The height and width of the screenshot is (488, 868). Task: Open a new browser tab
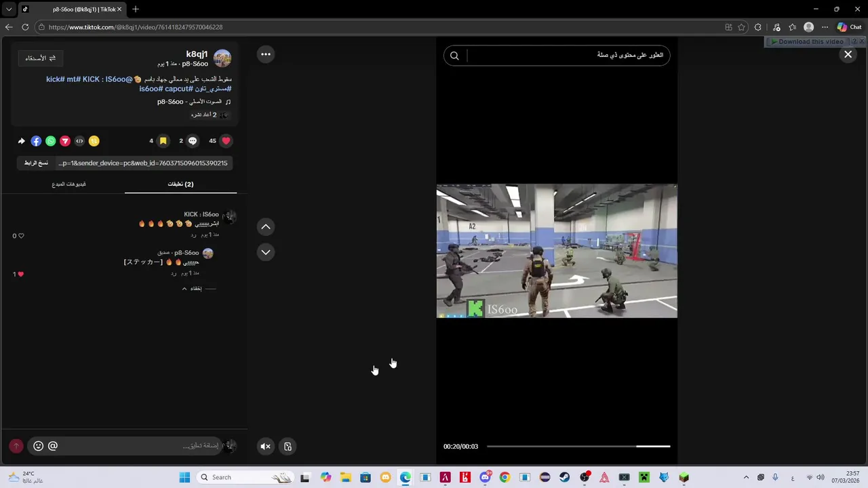[136, 9]
